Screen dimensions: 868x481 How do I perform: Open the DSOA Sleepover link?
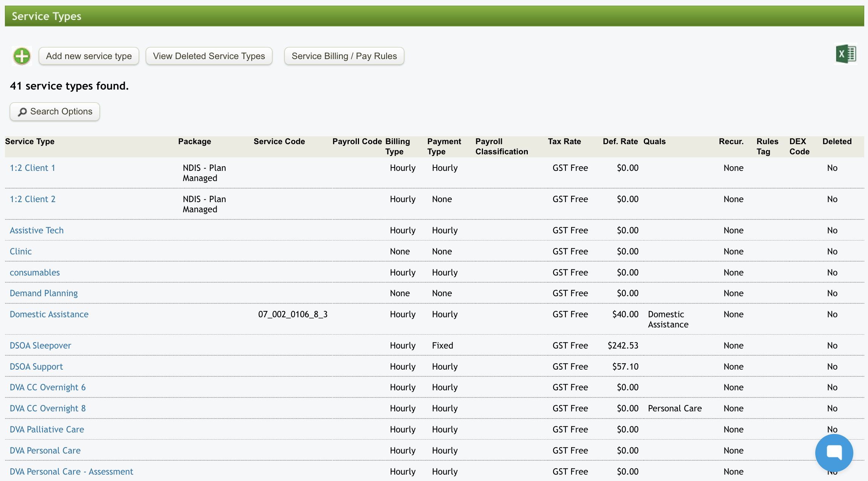pos(40,346)
